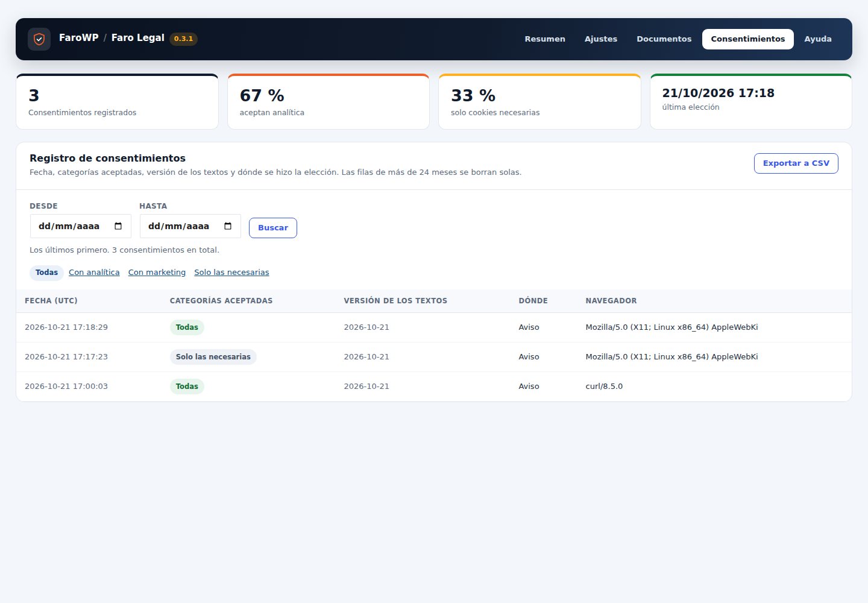Focus the Desde date input field
868x603 pixels.
[x=81, y=226]
